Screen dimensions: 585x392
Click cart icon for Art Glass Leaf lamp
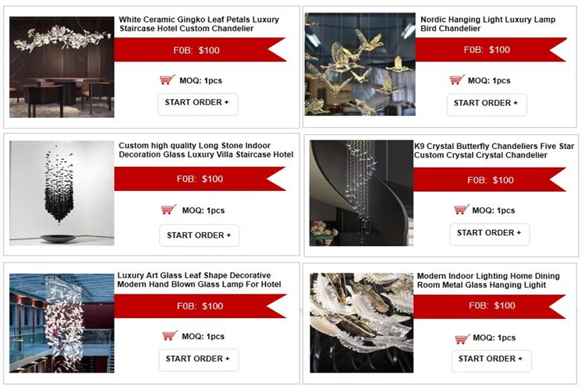coord(170,335)
